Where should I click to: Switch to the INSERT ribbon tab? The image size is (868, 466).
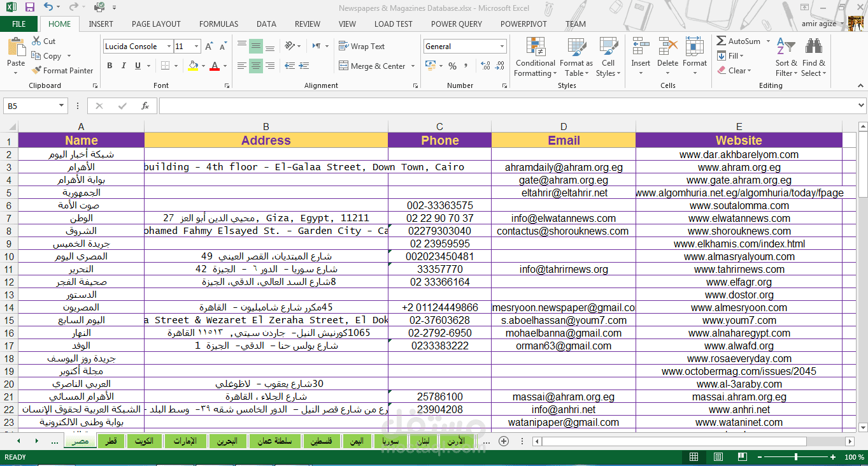pyautogui.click(x=101, y=24)
